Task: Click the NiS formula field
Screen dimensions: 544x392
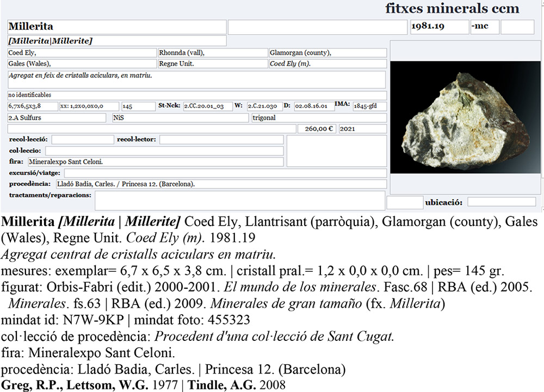Action: click(x=181, y=118)
